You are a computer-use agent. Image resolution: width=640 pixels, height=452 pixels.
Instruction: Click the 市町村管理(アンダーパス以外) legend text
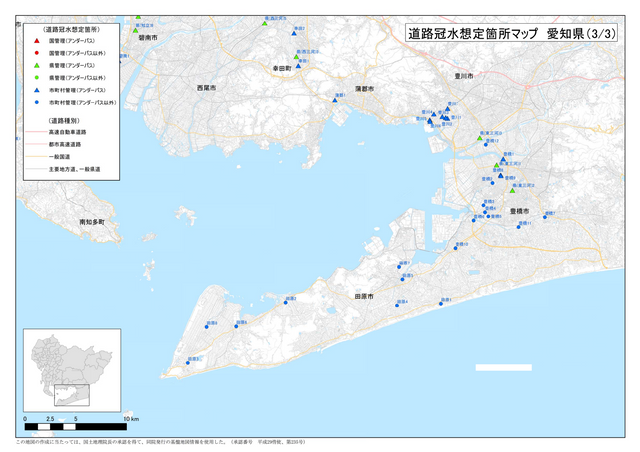(x=83, y=102)
